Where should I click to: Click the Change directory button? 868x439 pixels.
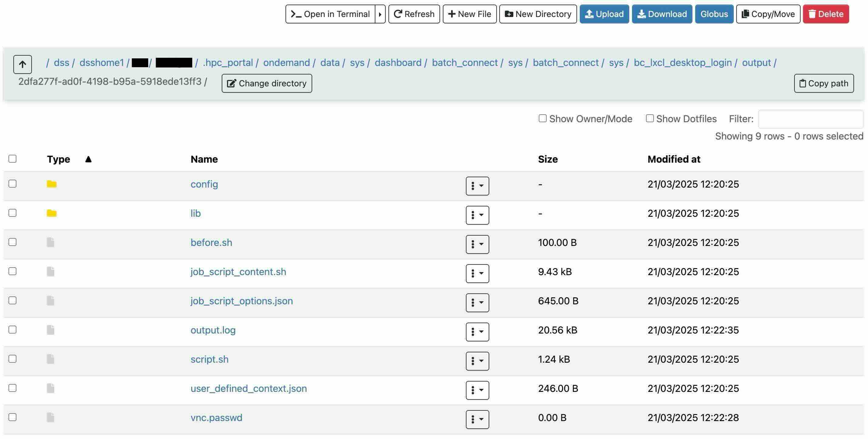pos(267,83)
